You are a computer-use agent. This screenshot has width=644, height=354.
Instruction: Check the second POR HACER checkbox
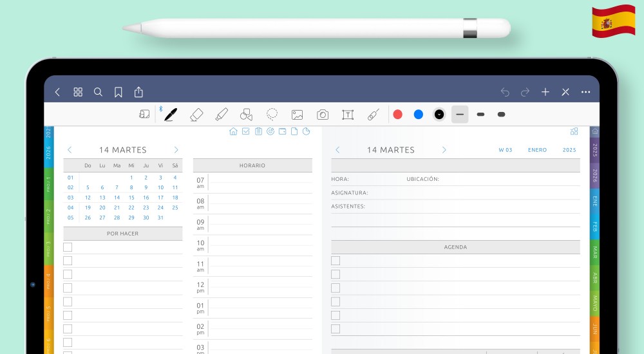click(x=68, y=261)
